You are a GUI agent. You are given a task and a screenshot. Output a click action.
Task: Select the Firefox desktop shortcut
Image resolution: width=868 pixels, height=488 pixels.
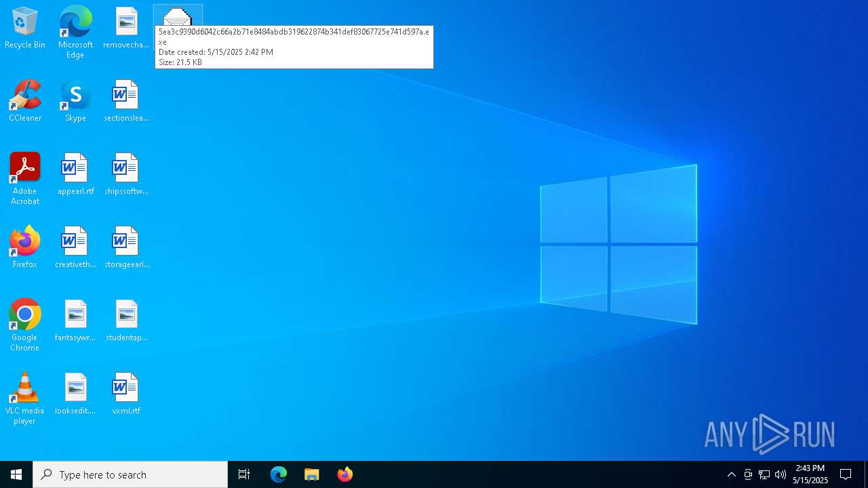25,248
